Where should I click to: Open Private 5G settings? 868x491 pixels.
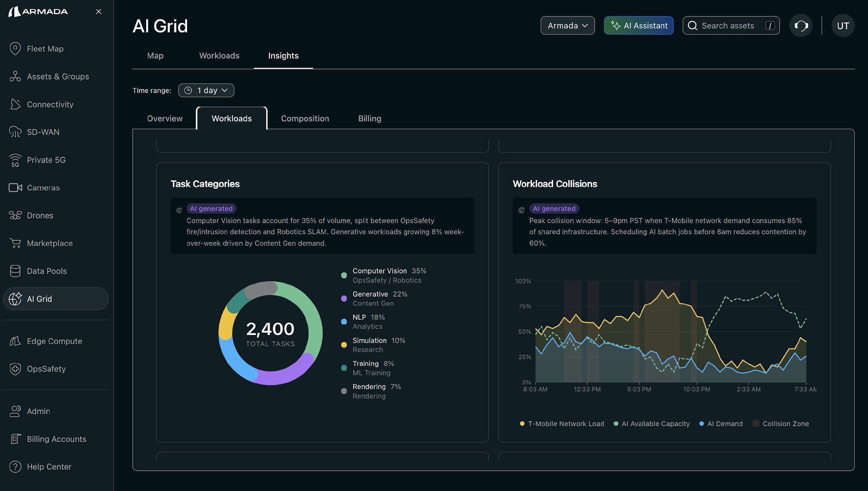coord(15,160)
